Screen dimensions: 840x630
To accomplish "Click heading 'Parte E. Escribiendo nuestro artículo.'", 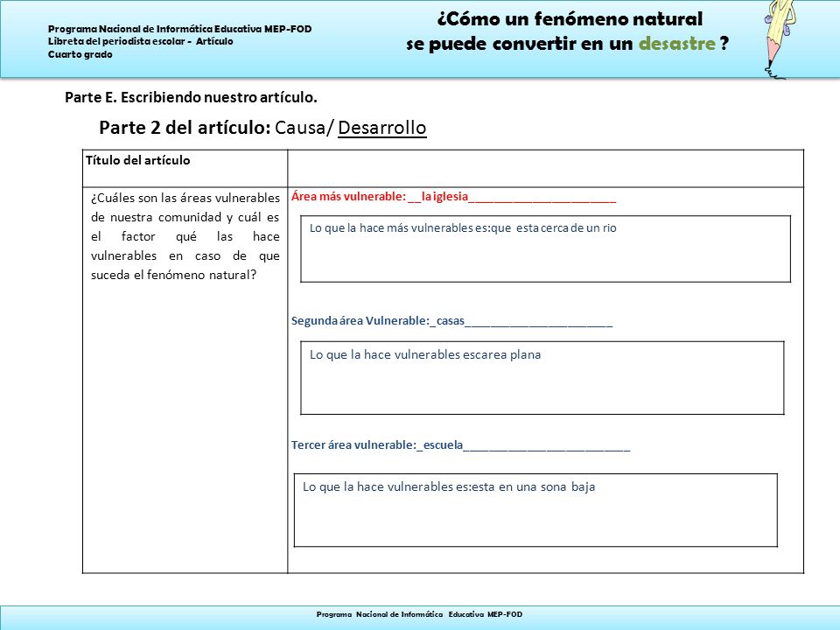I will click(x=191, y=97).
